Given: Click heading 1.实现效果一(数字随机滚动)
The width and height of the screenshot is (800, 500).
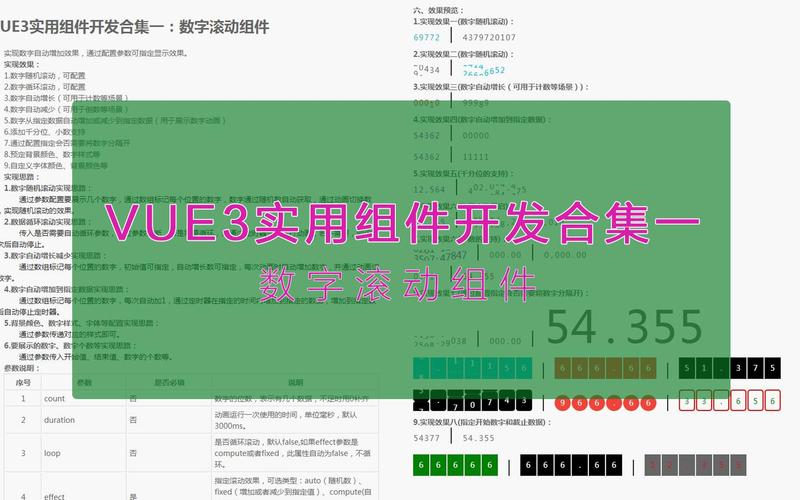Looking at the screenshot, I should [x=463, y=21].
